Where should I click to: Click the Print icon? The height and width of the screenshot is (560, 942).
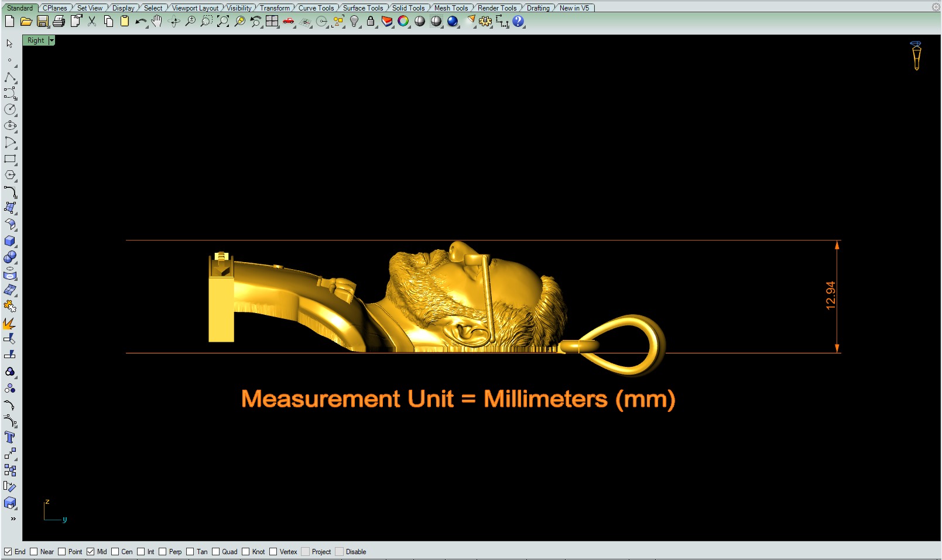pos(59,22)
